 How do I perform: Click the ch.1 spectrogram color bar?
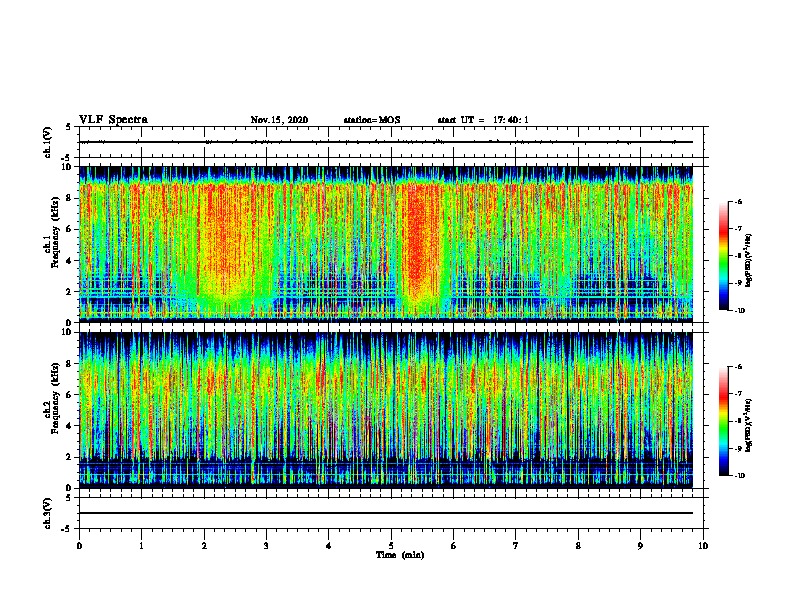coord(724,256)
